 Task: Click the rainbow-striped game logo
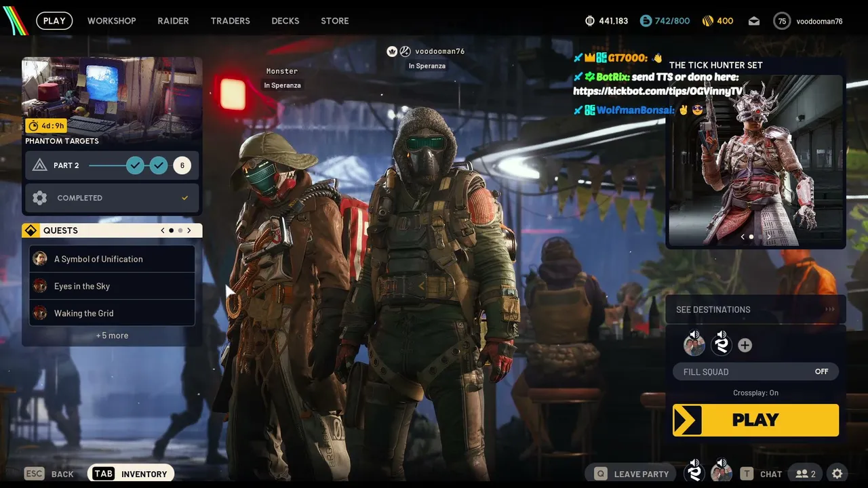16,20
